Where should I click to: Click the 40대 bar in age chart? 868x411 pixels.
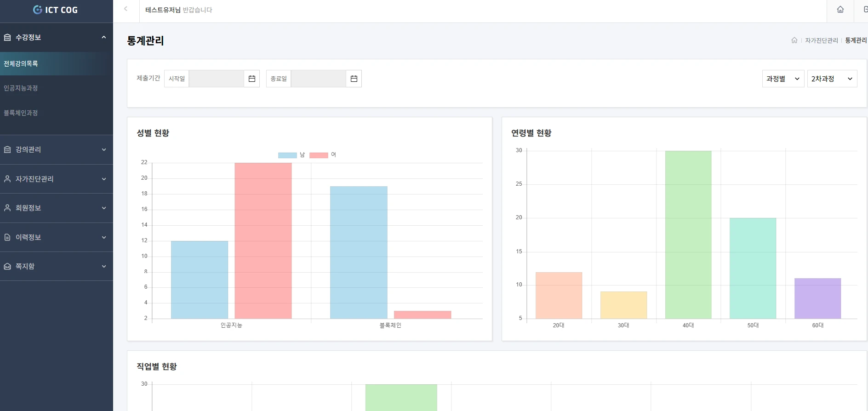click(688, 234)
